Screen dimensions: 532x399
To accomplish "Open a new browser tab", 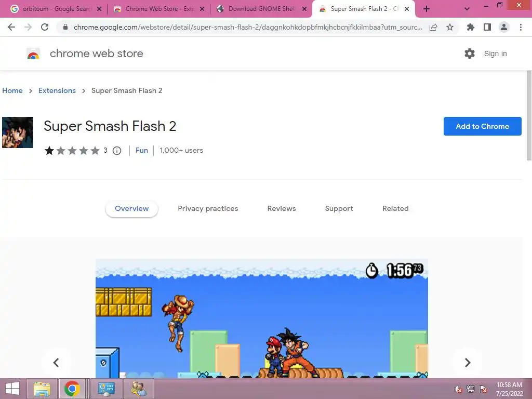I will [427, 9].
